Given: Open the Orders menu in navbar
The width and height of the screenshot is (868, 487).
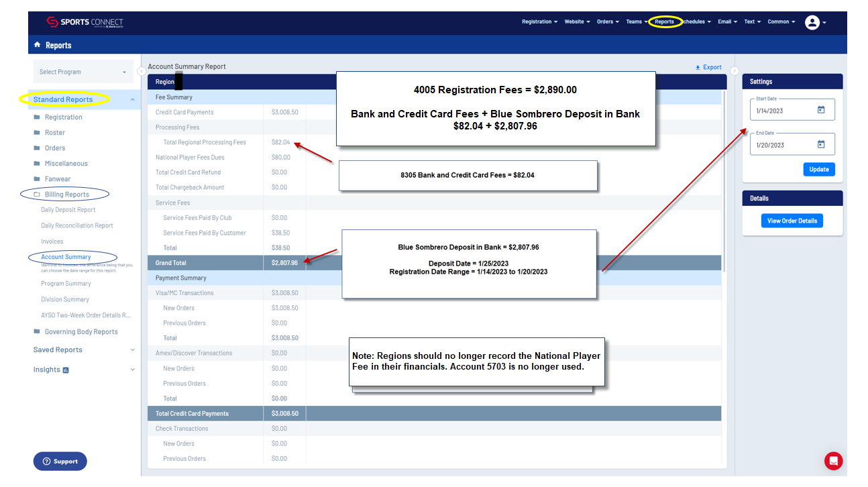Looking at the screenshot, I should 608,22.
